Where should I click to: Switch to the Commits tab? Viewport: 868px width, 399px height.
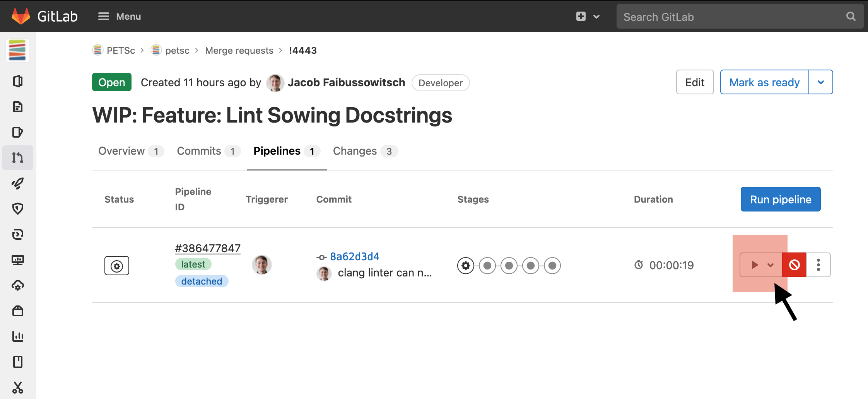(x=208, y=151)
